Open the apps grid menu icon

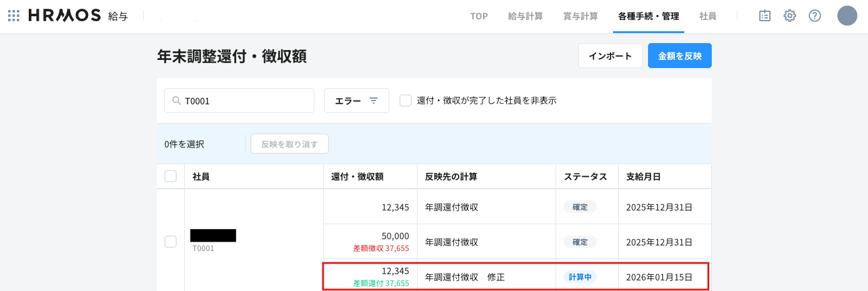pyautogui.click(x=13, y=16)
